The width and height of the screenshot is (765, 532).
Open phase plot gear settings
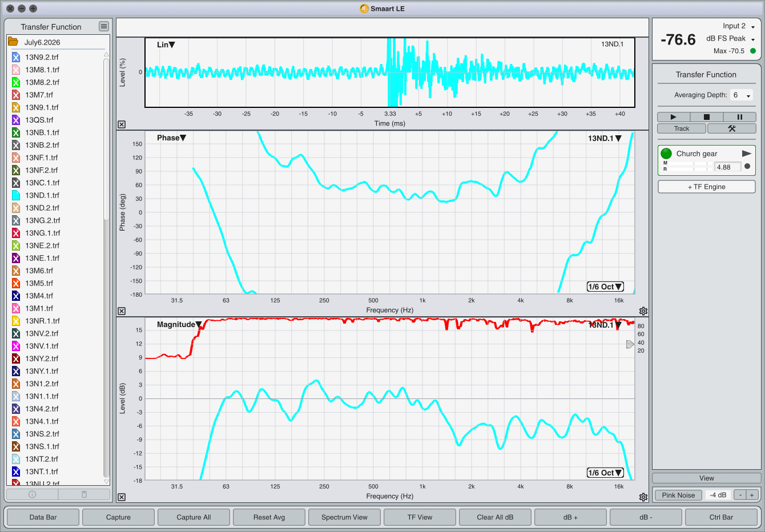tap(643, 311)
